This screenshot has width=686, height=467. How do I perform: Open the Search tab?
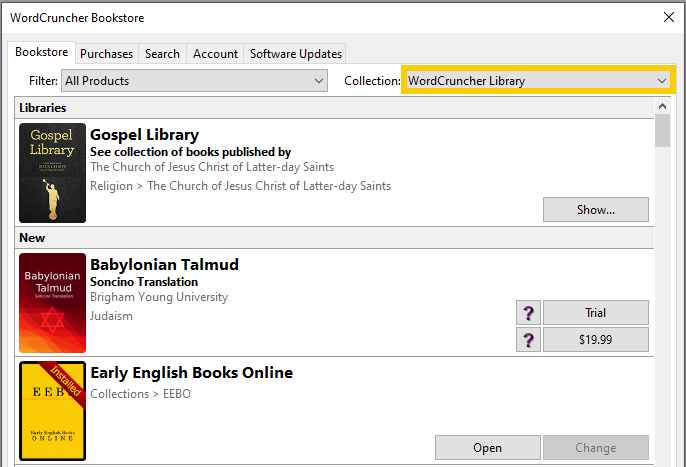pyautogui.click(x=162, y=54)
